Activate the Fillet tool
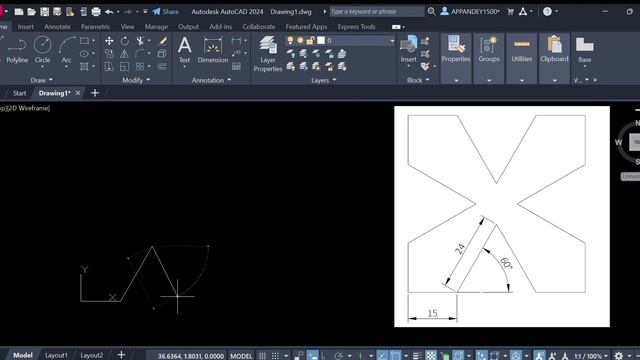Image resolution: width=640 pixels, height=360 pixels. pyautogui.click(x=140, y=53)
